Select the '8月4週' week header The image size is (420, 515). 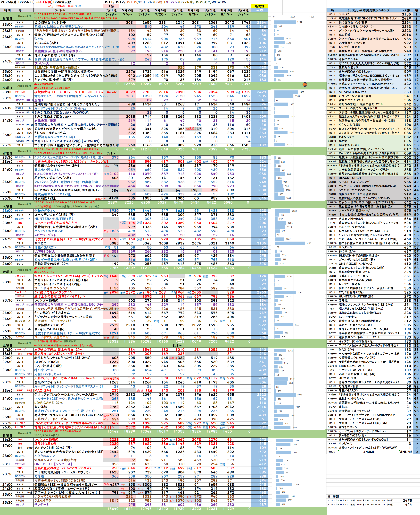pos(243,10)
